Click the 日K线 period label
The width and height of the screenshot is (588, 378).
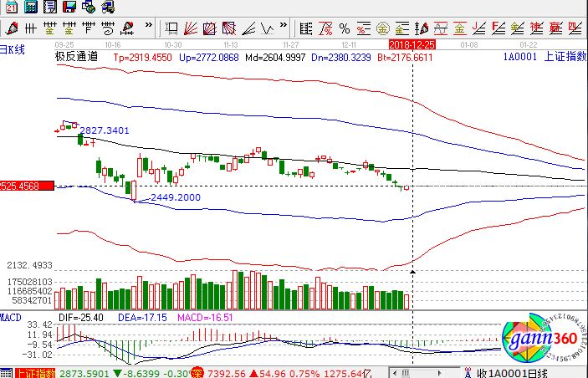[x=14, y=50]
